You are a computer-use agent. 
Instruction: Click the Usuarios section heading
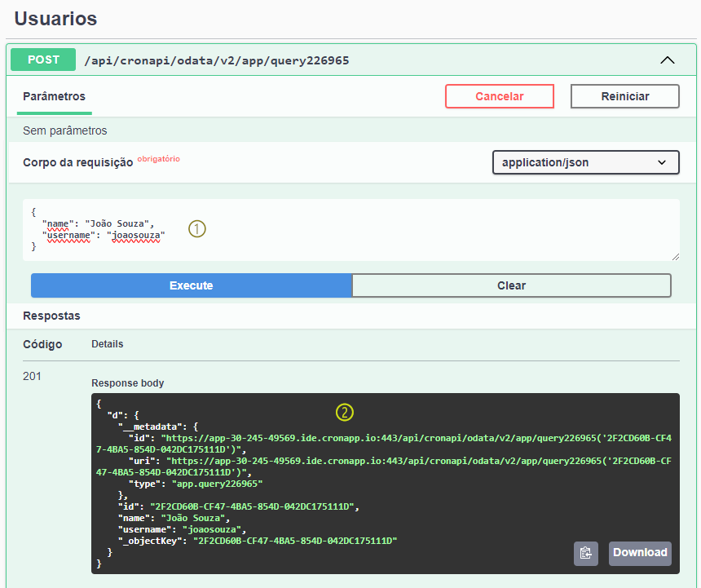click(x=56, y=19)
